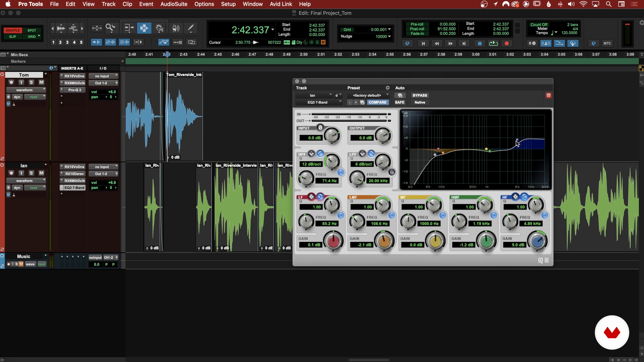Screen dimensions: 644x362
Task: Click the Stop transport button
Action: (479, 43)
